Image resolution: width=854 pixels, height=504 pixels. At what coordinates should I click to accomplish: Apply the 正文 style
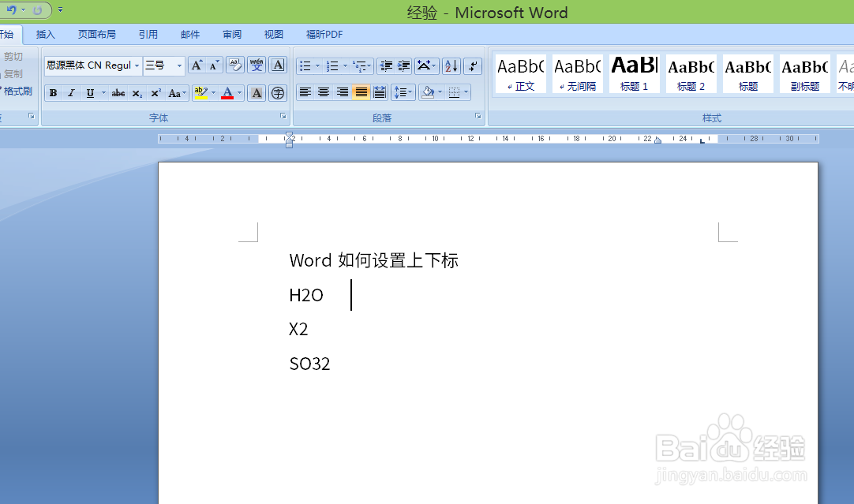pyautogui.click(x=521, y=73)
